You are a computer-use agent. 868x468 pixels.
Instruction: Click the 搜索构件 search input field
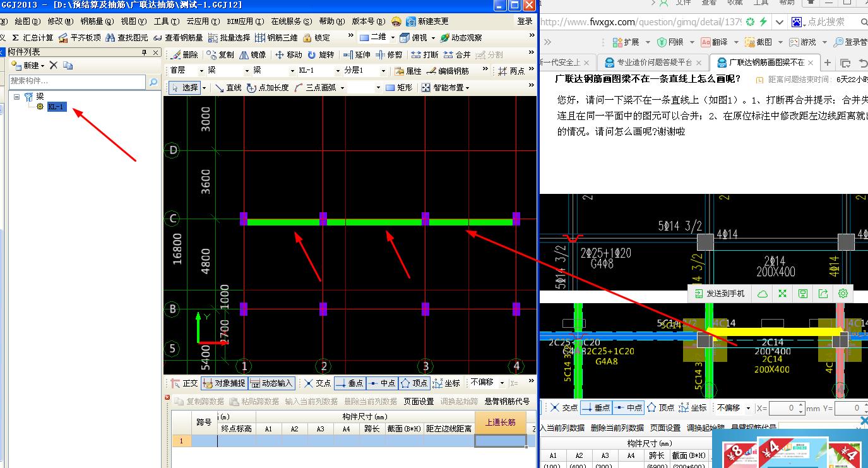pyautogui.click(x=78, y=81)
